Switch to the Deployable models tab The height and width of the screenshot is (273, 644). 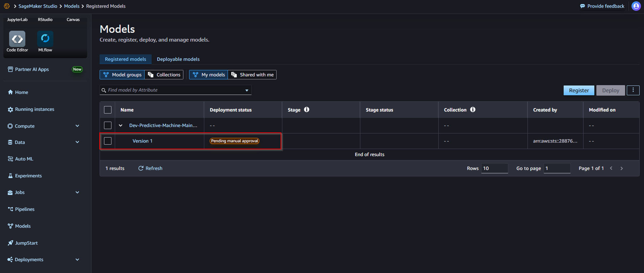click(x=178, y=59)
